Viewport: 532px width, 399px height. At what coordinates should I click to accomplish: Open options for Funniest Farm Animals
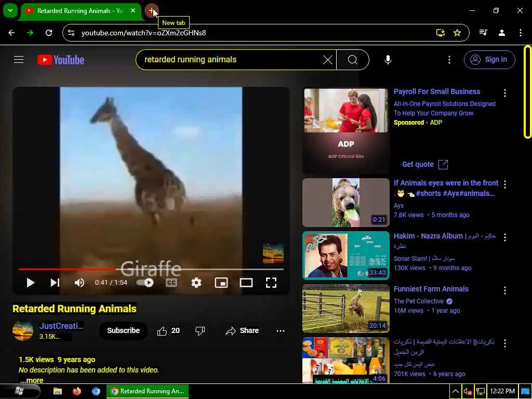coord(505,290)
